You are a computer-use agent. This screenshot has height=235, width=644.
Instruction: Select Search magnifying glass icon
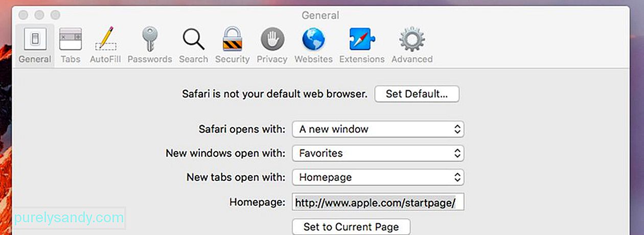coord(193,39)
